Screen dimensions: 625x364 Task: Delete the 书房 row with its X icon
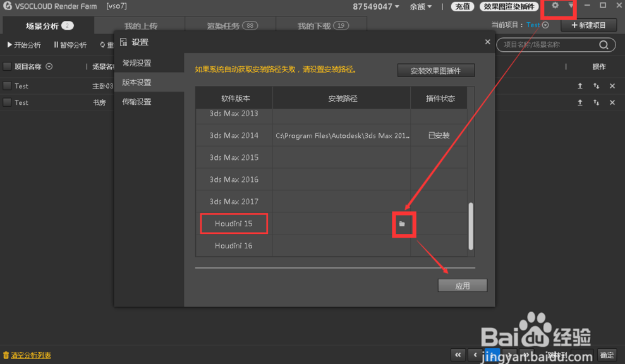point(612,102)
